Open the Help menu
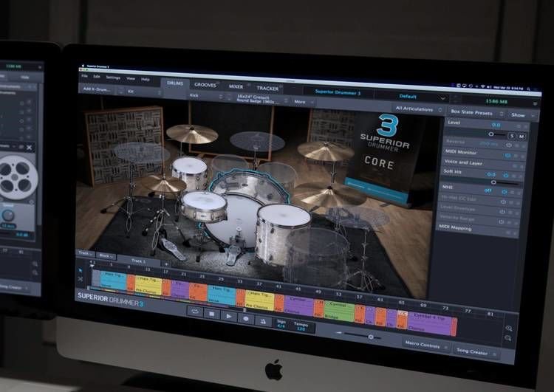 146,80
